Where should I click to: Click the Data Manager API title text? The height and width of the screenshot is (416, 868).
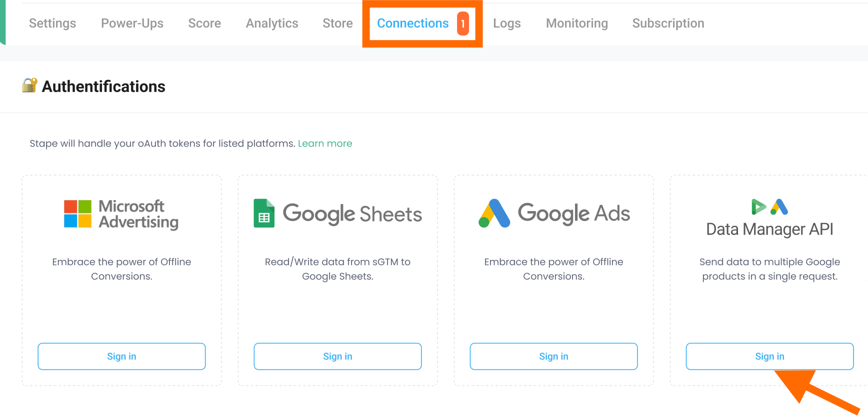point(769,229)
